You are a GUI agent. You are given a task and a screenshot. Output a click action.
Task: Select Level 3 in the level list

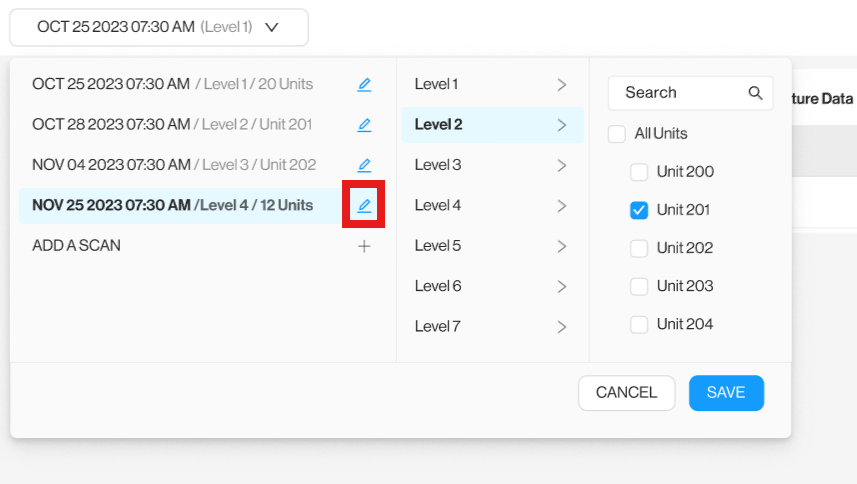[x=439, y=165]
